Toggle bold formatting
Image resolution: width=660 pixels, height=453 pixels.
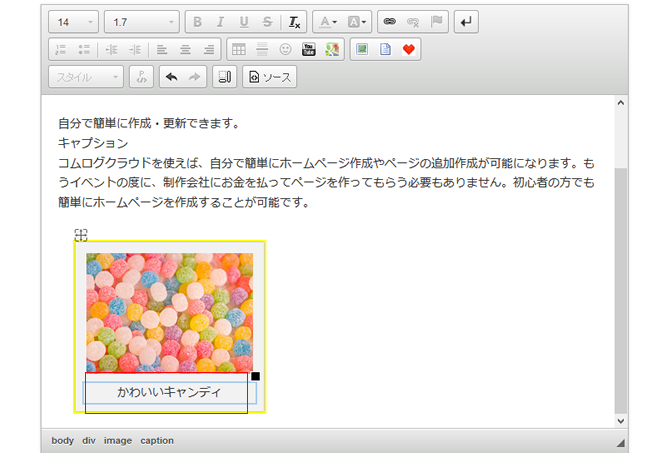pyautogui.click(x=197, y=21)
